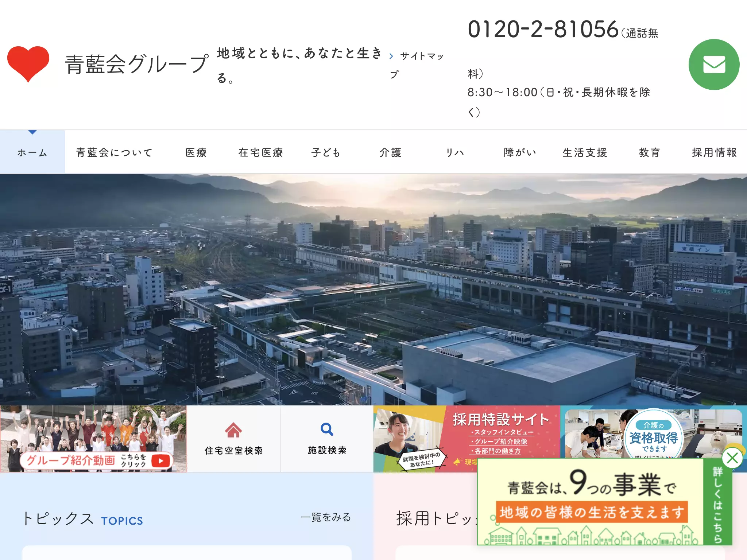Click the red heart logo

(28, 64)
